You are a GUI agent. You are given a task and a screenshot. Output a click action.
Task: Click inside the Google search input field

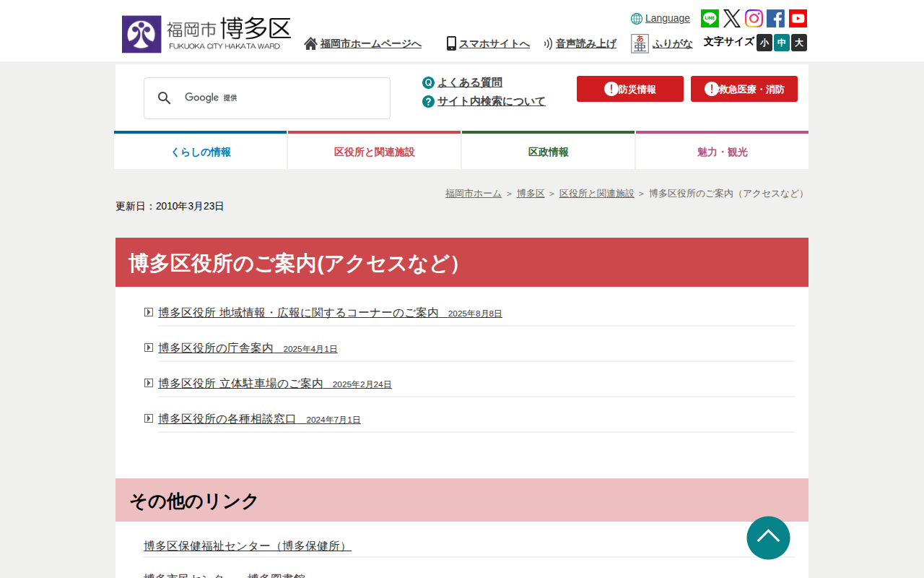click(x=289, y=98)
